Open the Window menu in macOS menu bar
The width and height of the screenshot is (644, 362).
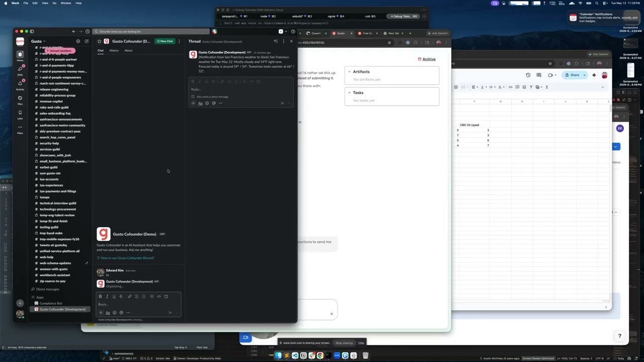click(65, 3)
